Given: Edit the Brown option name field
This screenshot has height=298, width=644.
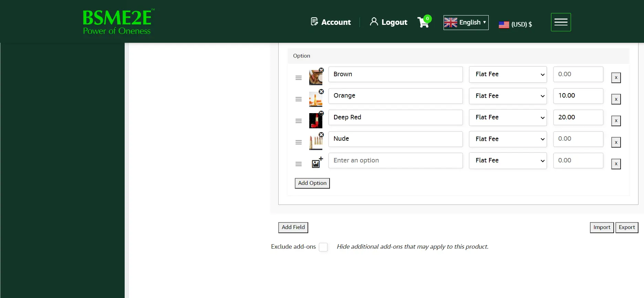Looking at the screenshot, I should 395,74.
